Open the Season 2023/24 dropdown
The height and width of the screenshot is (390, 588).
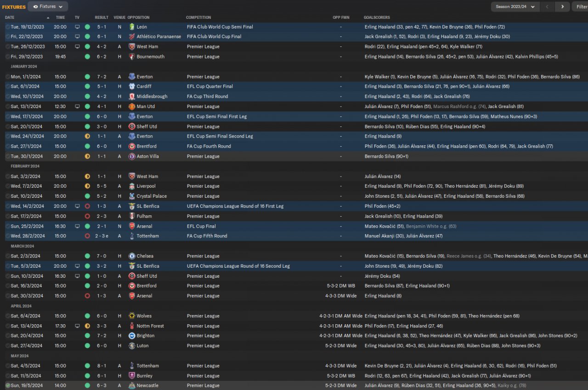[515, 6]
